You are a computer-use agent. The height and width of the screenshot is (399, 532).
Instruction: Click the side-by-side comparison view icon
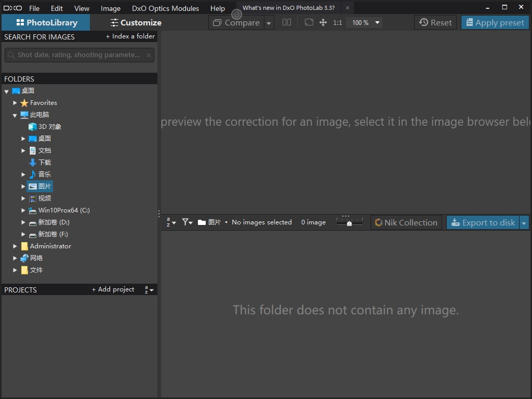(x=287, y=22)
